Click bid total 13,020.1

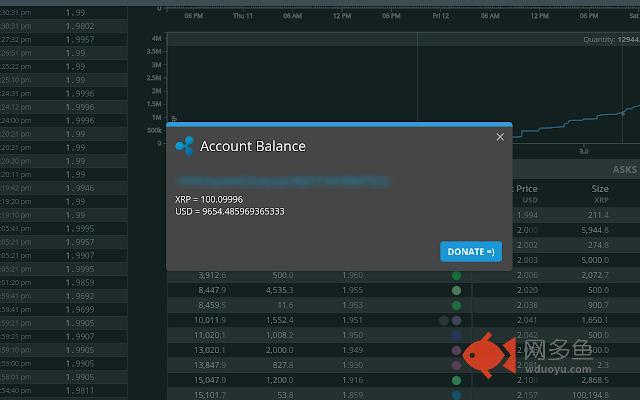(210, 350)
